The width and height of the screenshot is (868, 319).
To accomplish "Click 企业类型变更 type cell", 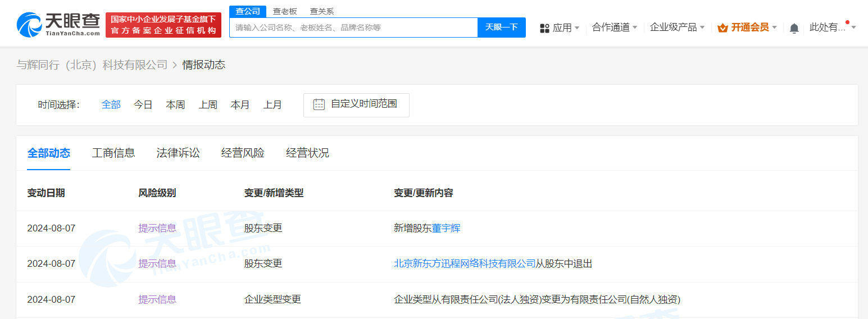I will tap(272, 300).
